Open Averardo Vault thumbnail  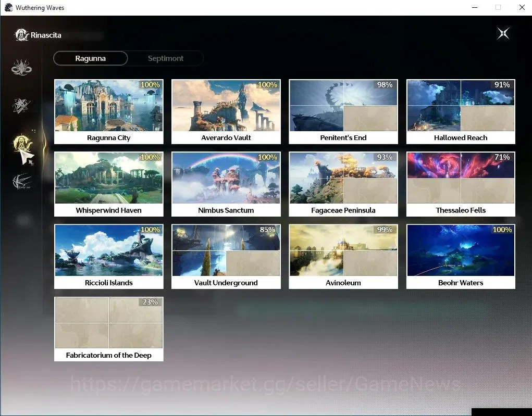(226, 106)
